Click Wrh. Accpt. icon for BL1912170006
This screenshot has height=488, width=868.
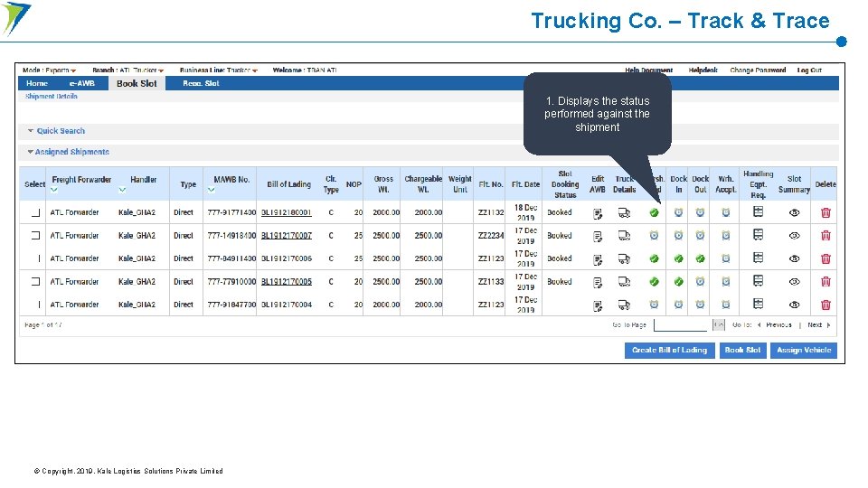point(726,258)
